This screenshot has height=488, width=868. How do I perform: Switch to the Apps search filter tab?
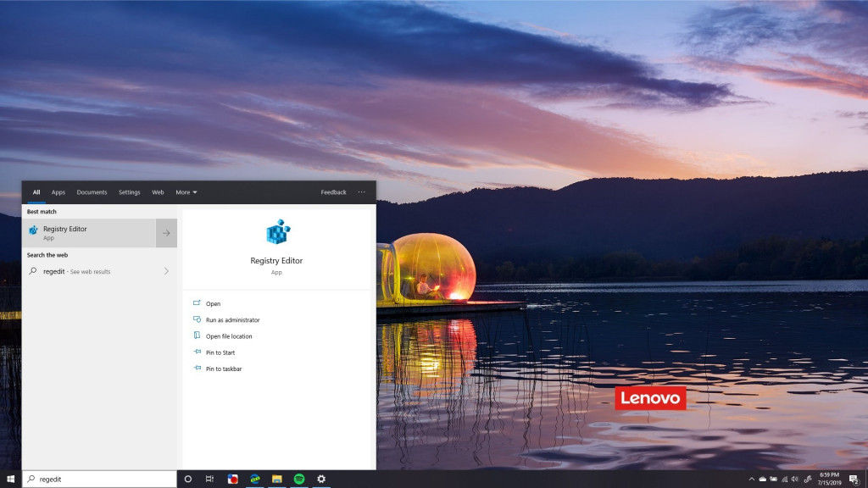click(58, 192)
